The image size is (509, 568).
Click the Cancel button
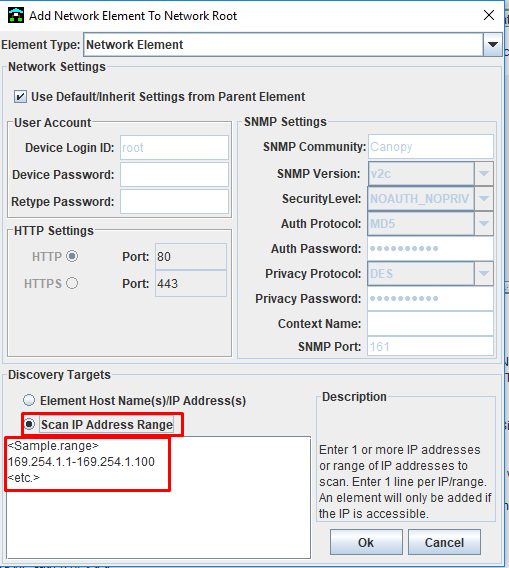click(x=444, y=542)
